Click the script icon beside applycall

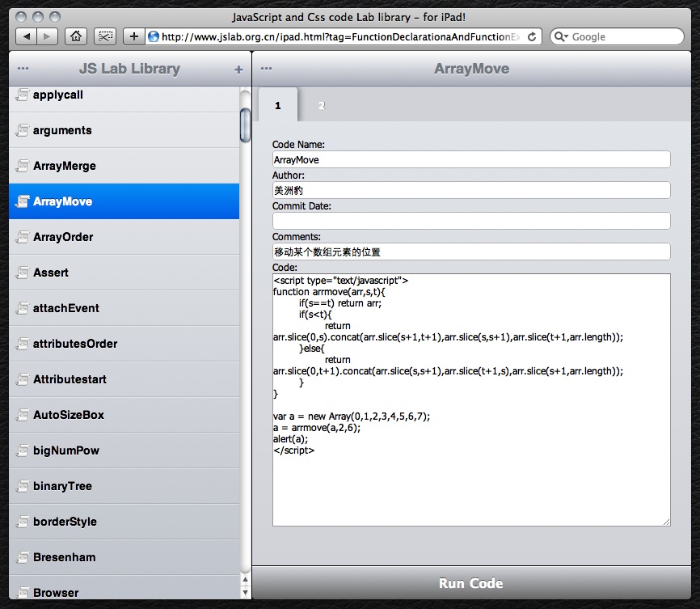point(22,95)
